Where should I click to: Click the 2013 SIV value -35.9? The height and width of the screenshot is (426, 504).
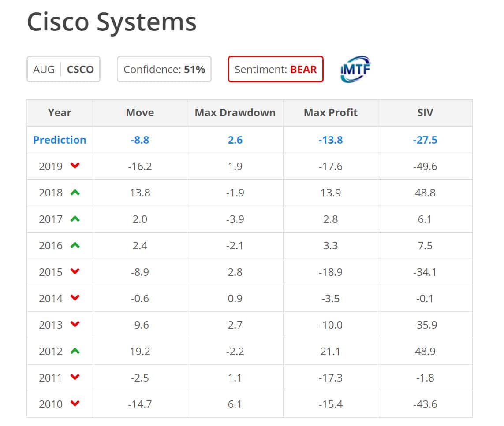pyautogui.click(x=425, y=325)
